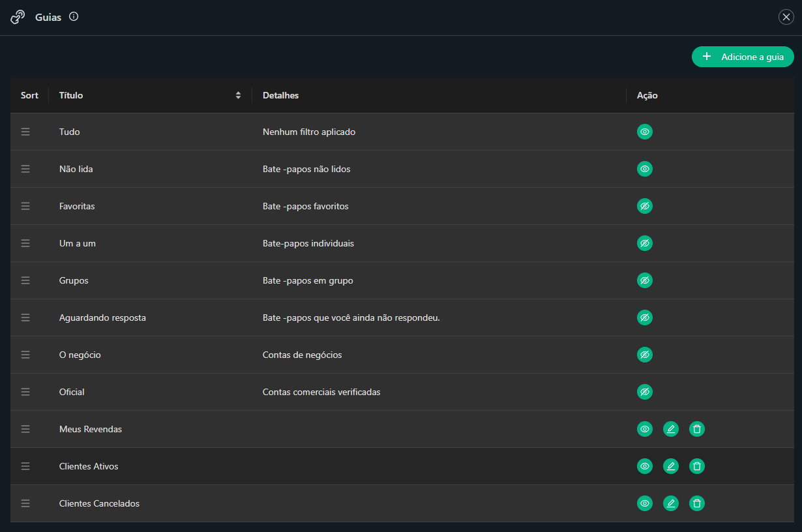Viewport: 802px width, 532px height.
Task: Select the Aguardando resposta row title
Action: [102, 318]
